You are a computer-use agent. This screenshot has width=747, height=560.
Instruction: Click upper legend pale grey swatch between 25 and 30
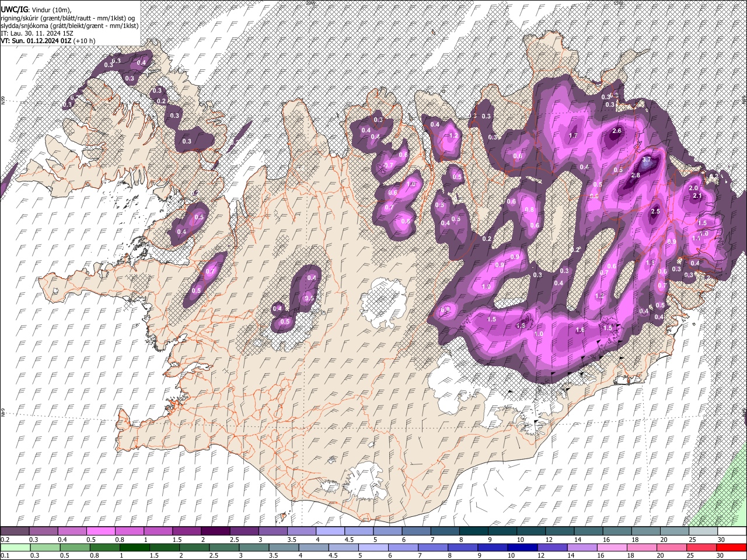pyautogui.click(x=704, y=531)
